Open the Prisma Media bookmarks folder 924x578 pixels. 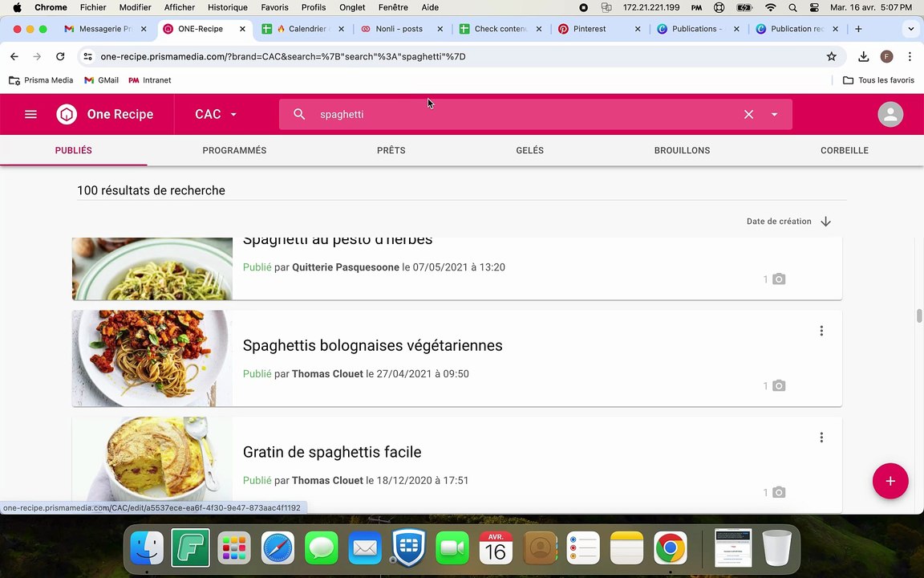pos(41,80)
